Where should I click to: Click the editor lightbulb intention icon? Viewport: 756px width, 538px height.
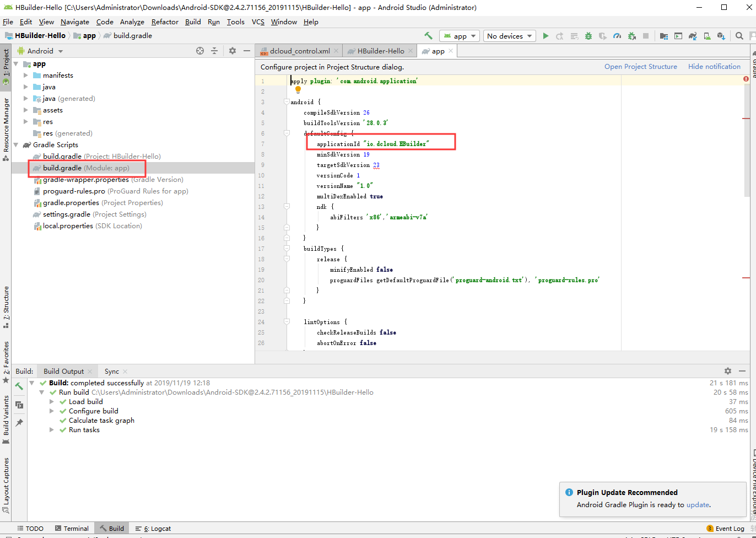click(x=298, y=90)
